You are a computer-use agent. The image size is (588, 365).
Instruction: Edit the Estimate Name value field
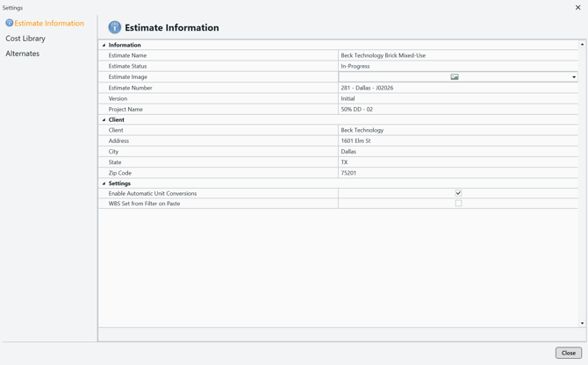tap(458, 55)
